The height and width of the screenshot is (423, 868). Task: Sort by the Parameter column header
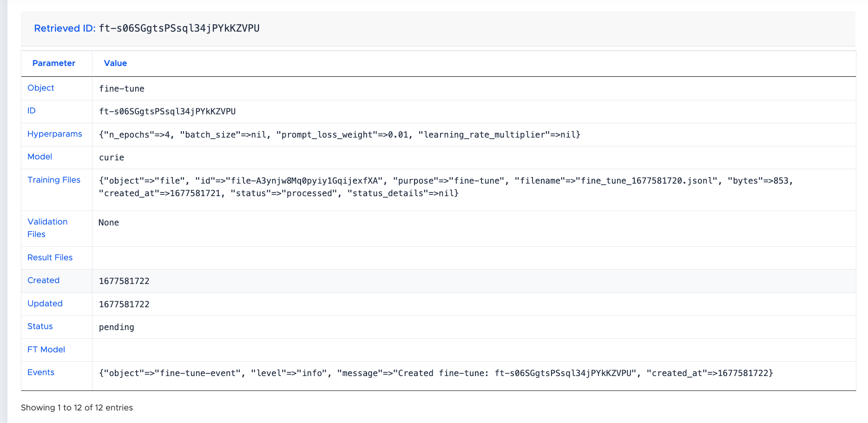(54, 63)
